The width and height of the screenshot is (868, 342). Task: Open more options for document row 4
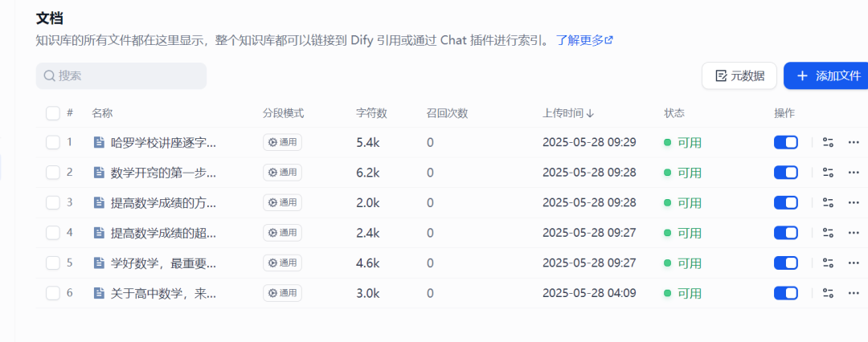tap(853, 233)
